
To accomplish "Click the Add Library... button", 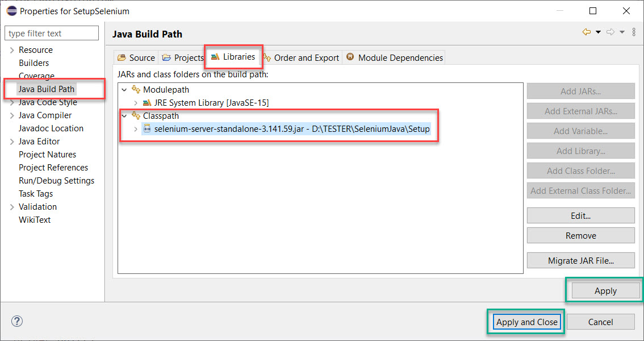I will click(581, 151).
